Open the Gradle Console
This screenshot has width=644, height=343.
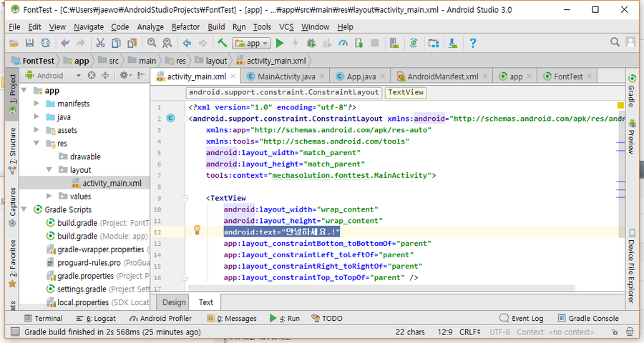click(588, 319)
